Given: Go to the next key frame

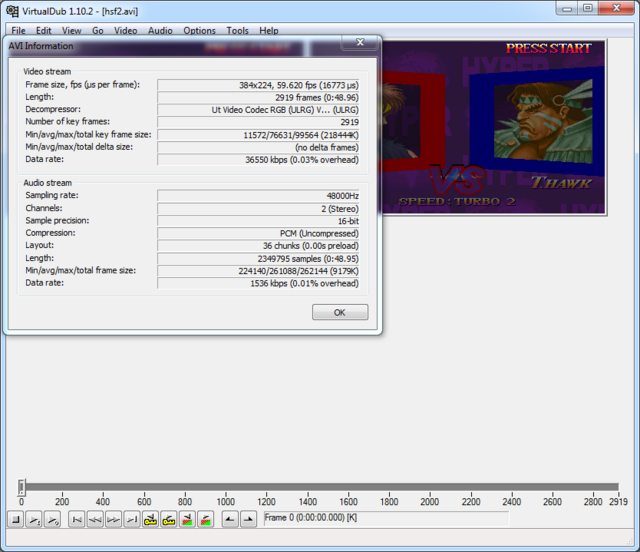Looking at the screenshot, I should (x=169, y=519).
